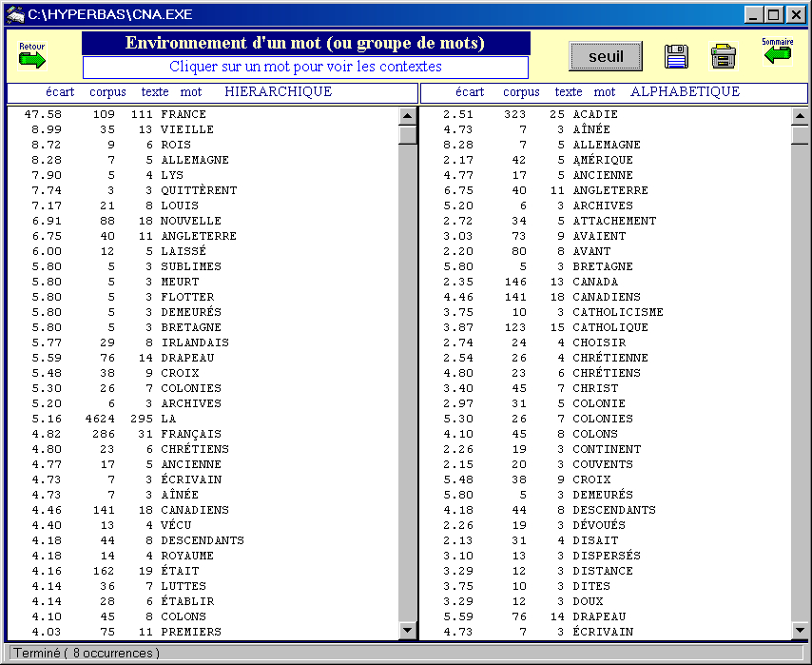Select VIEILLE in the hierarchical list
Image resolution: width=812 pixels, height=665 pixels.
click(187, 129)
